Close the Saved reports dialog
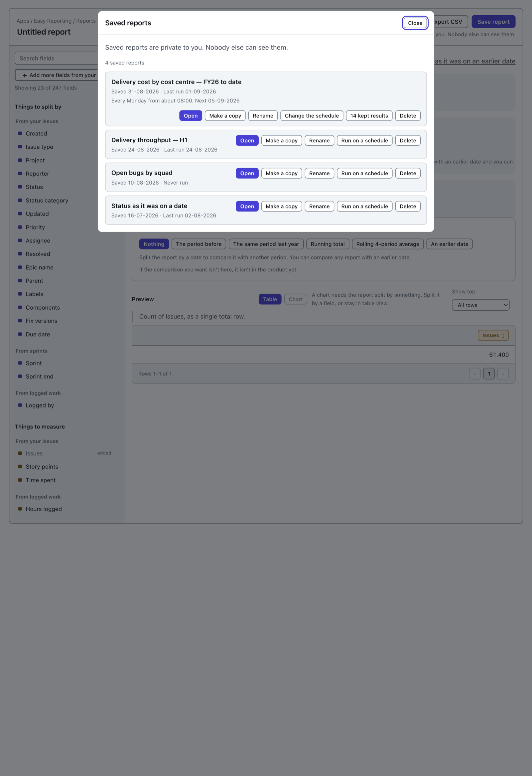532x776 pixels. [x=415, y=23]
